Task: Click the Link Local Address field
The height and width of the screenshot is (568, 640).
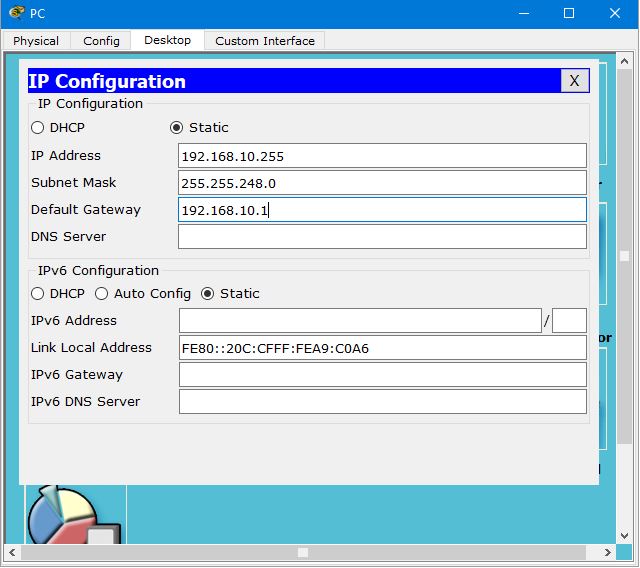Action: [x=382, y=348]
